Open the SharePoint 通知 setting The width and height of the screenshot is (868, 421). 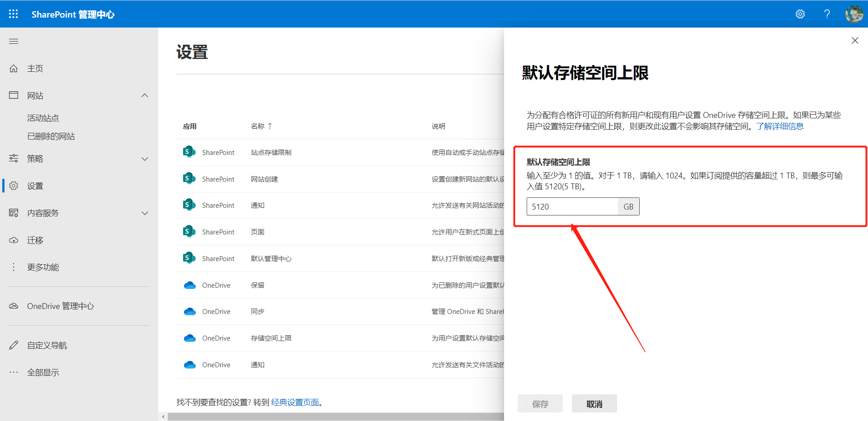(x=258, y=205)
